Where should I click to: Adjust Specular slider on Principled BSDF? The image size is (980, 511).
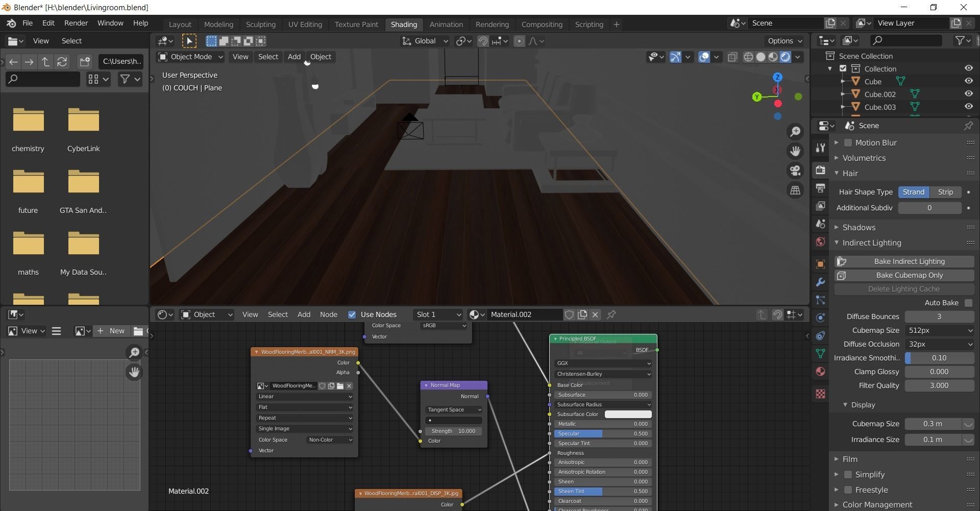pos(602,433)
